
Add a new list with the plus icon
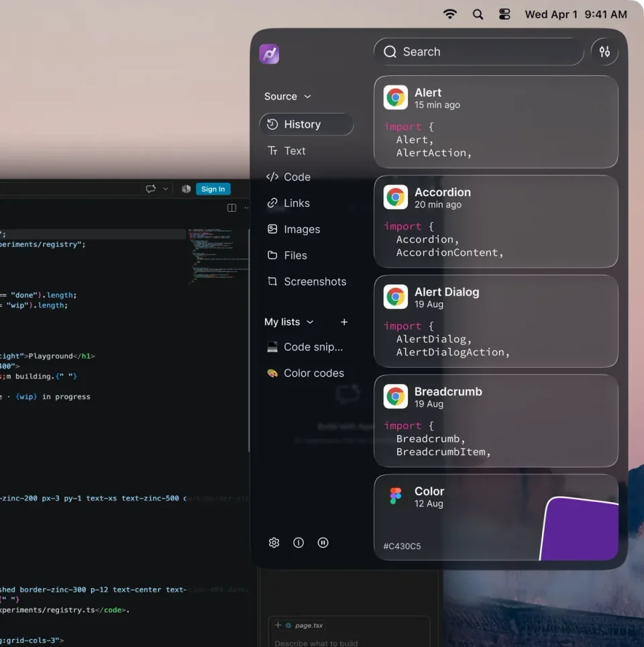click(x=344, y=322)
